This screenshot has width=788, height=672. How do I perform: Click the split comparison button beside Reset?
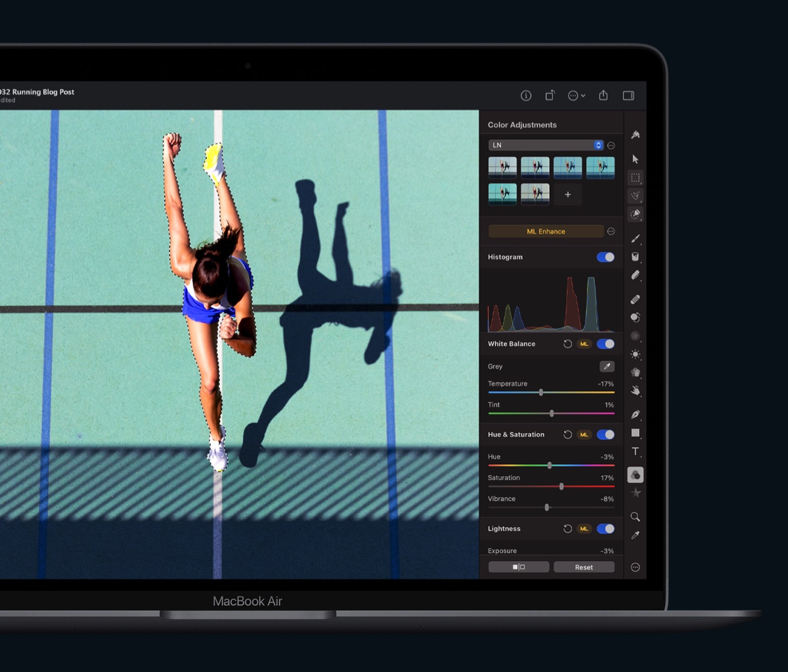pyautogui.click(x=519, y=567)
